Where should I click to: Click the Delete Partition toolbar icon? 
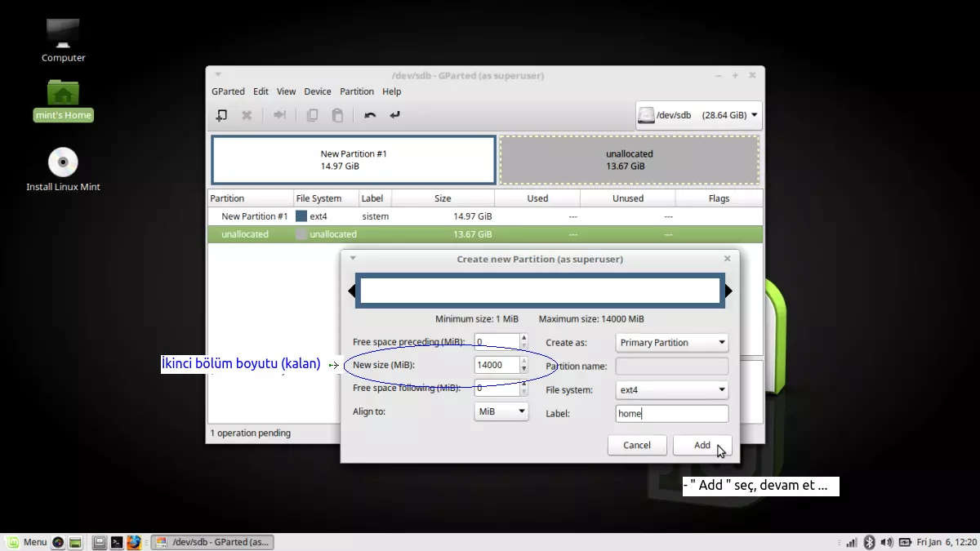[247, 115]
